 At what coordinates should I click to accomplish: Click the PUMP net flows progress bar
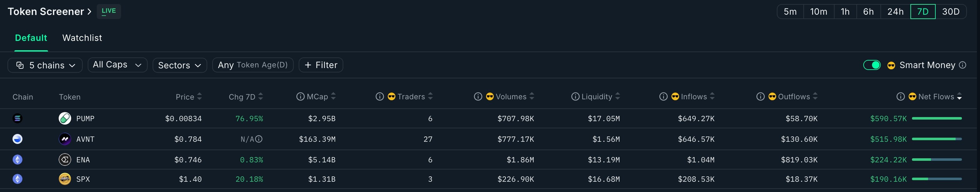tap(937, 118)
